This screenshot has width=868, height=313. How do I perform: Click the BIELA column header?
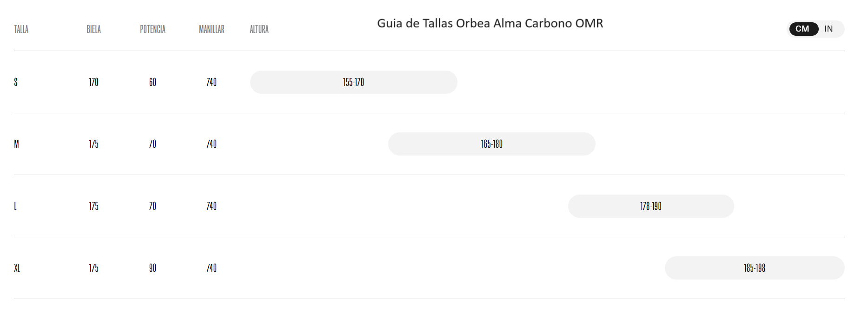pyautogui.click(x=93, y=29)
